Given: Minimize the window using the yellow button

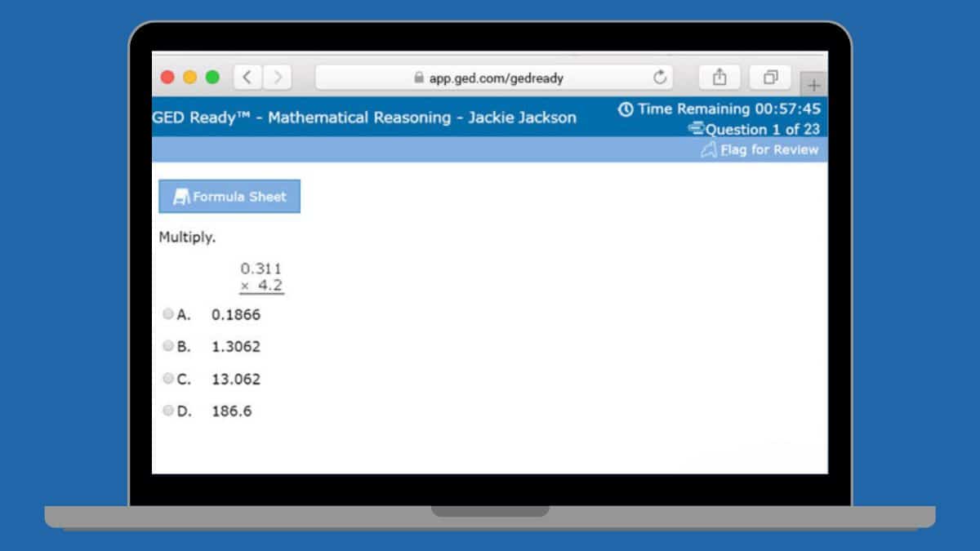Looking at the screenshot, I should 189,78.
